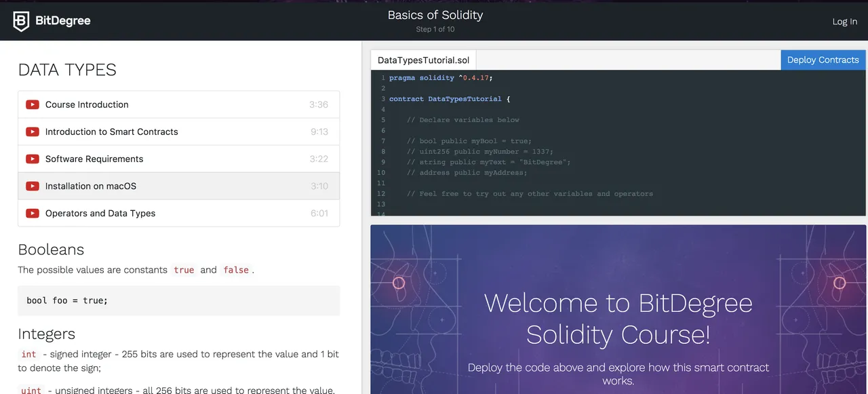This screenshot has height=394, width=868.
Task: Open the Course Introduction video
Action: point(178,104)
